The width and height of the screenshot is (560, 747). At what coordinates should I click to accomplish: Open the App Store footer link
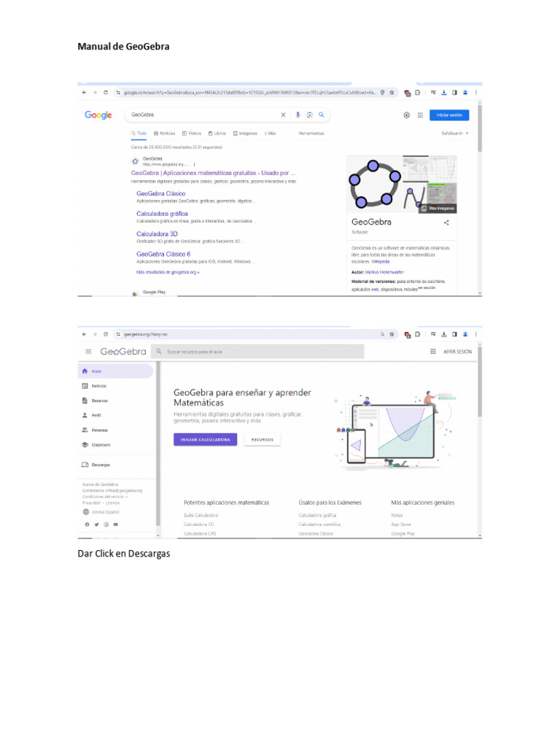401,525
